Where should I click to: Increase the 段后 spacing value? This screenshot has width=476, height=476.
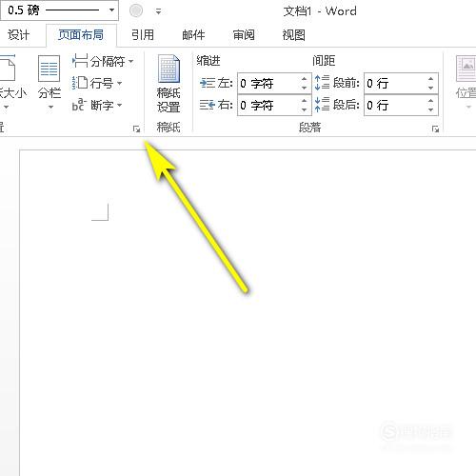click(x=430, y=100)
